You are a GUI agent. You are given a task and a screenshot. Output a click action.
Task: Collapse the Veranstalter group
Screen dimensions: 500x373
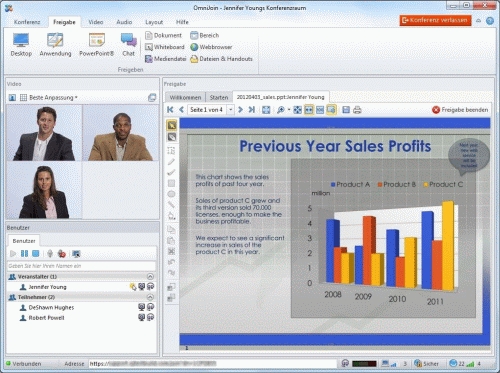(x=150, y=276)
